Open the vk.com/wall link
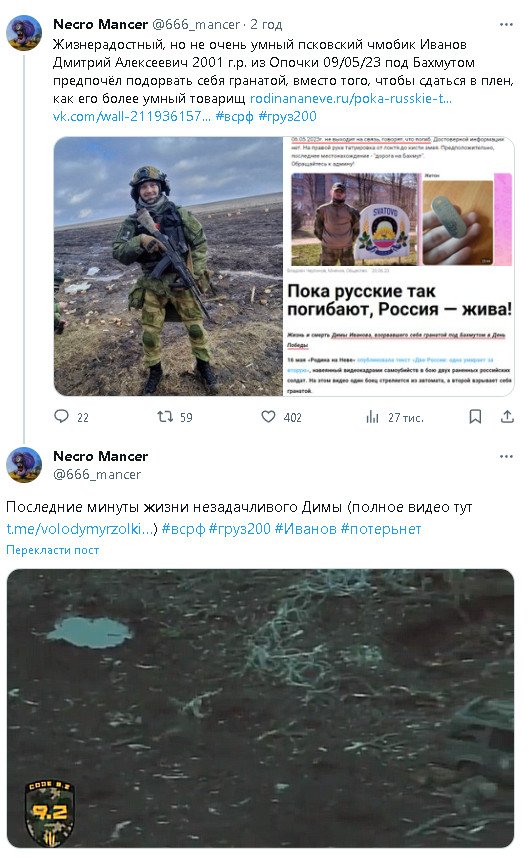This screenshot has width=529, height=858. (131, 116)
